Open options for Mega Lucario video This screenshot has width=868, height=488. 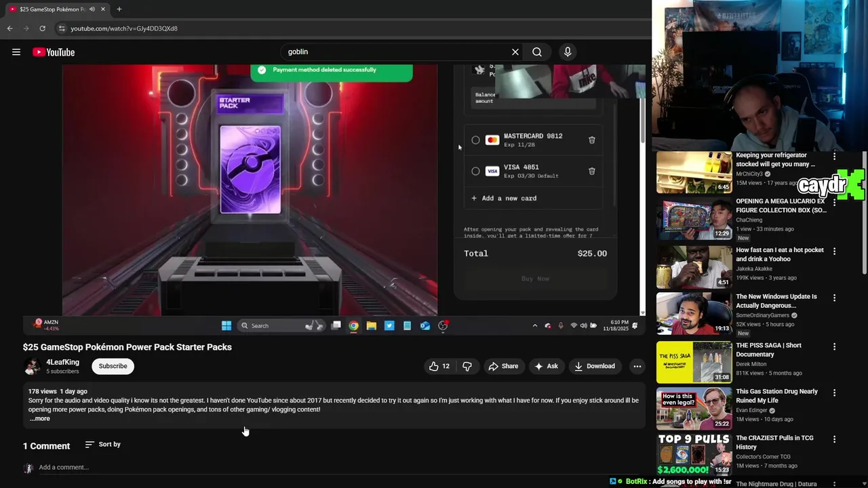click(x=834, y=203)
